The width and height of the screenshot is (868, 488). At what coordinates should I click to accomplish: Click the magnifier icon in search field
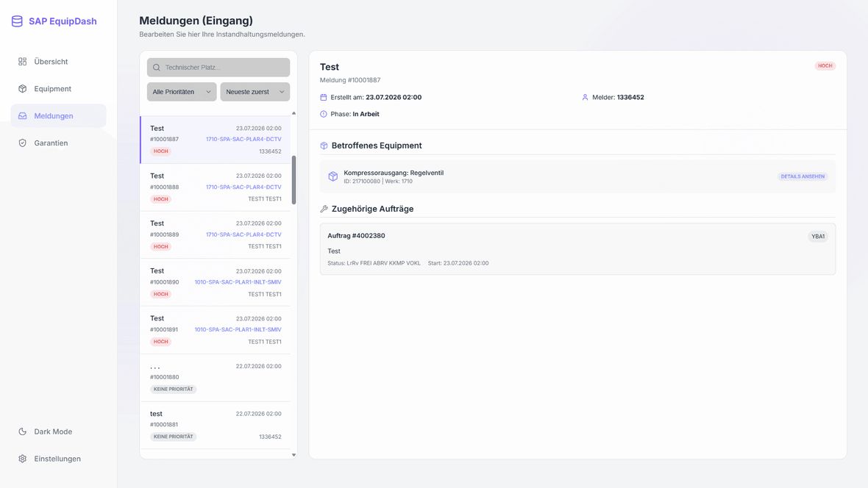coord(157,68)
